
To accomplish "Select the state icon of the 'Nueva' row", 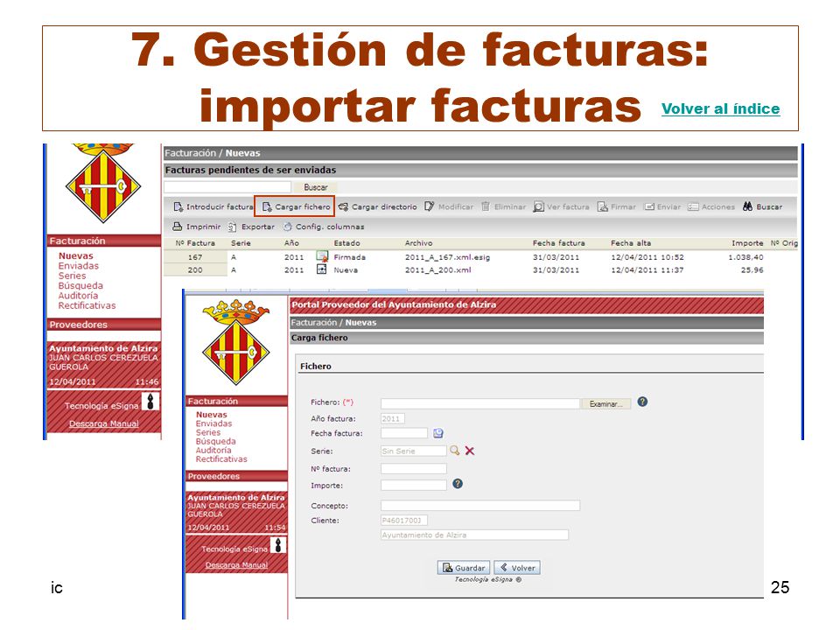I will pyautogui.click(x=321, y=269).
